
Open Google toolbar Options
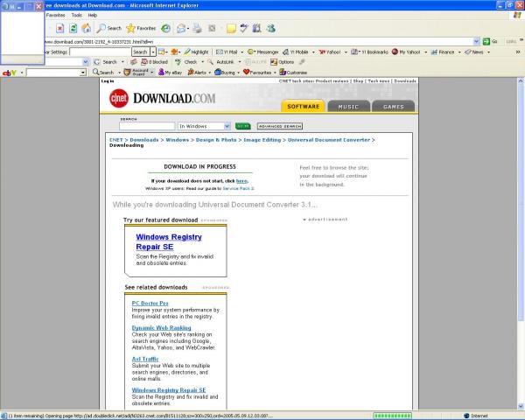click(284, 62)
